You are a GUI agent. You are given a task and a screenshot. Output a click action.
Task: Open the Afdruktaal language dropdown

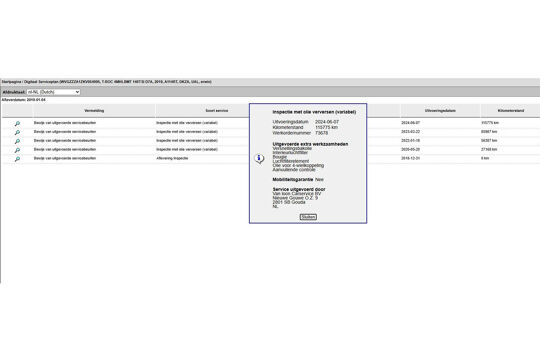click(53, 92)
